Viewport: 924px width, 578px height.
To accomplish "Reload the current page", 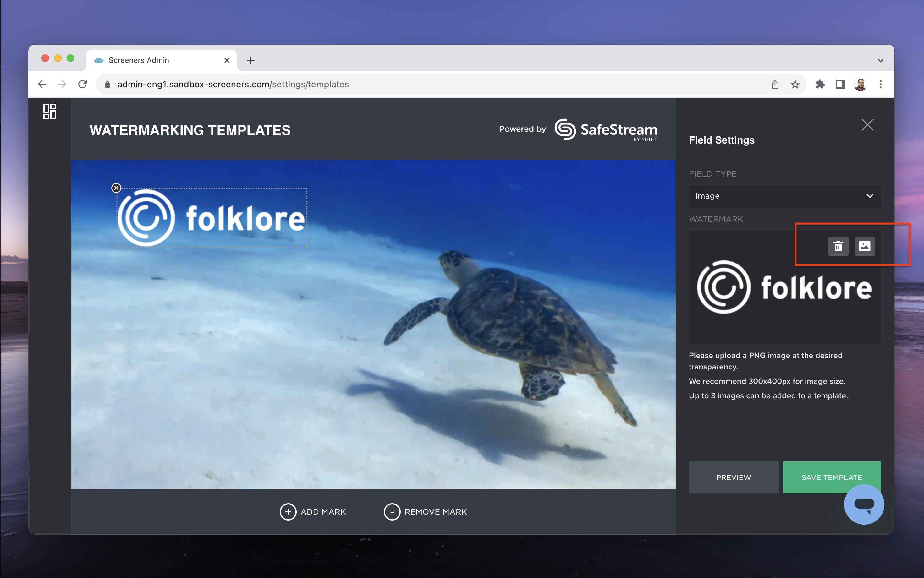I will [x=83, y=85].
